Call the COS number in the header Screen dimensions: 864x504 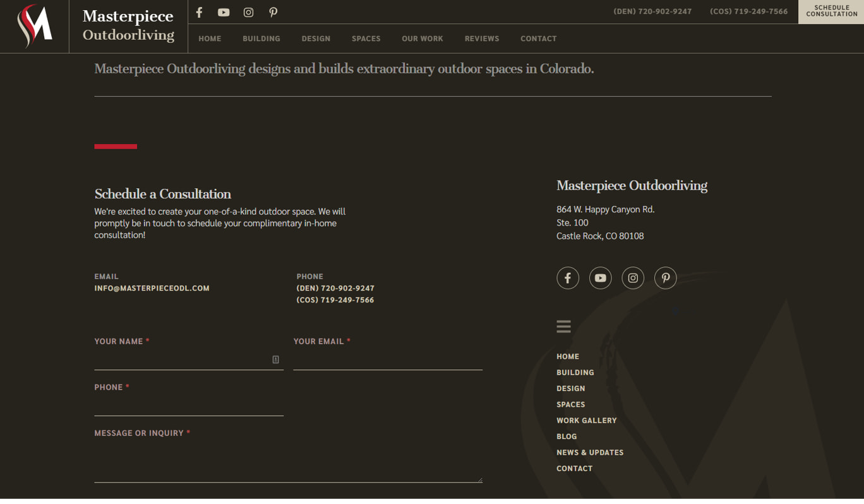click(749, 11)
